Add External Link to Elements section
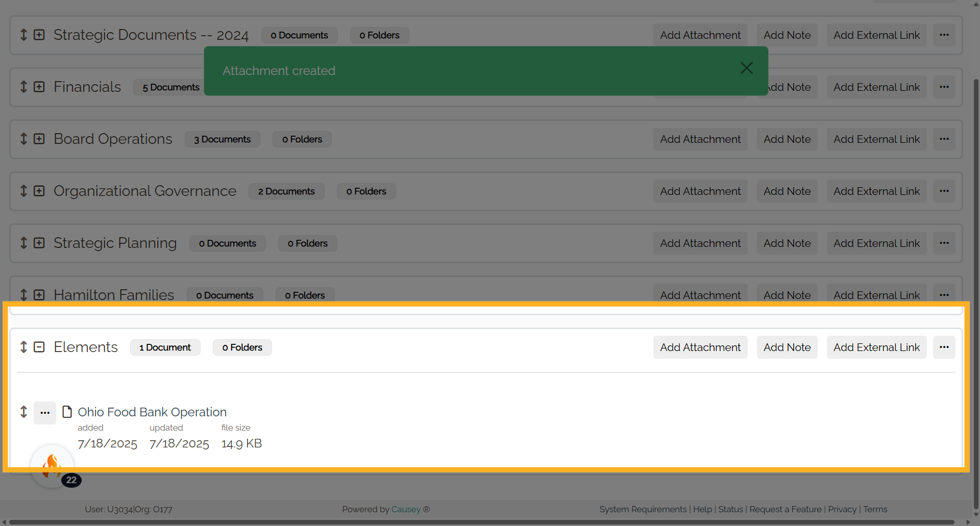980x526 pixels. pos(876,347)
